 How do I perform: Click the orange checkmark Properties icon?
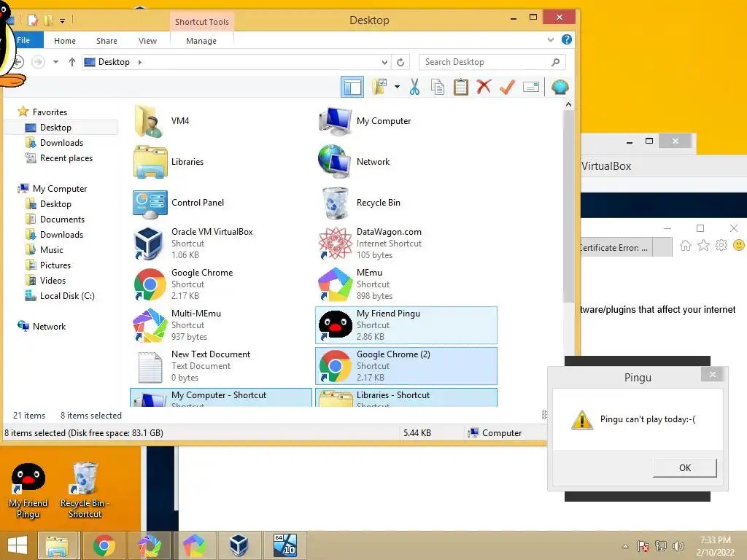pyautogui.click(x=507, y=87)
